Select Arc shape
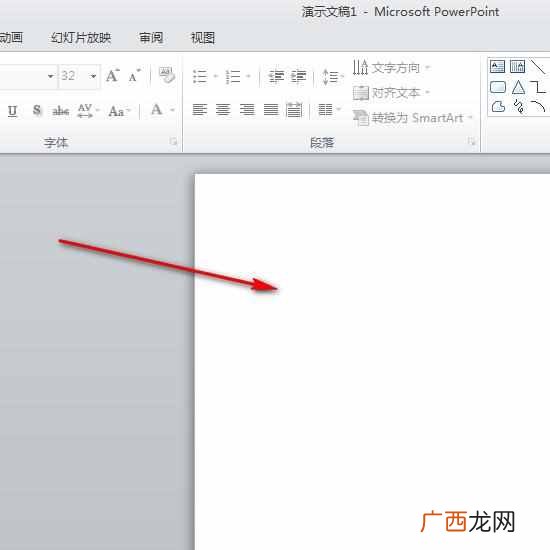The height and width of the screenshot is (550, 550). click(x=538, y=106)
